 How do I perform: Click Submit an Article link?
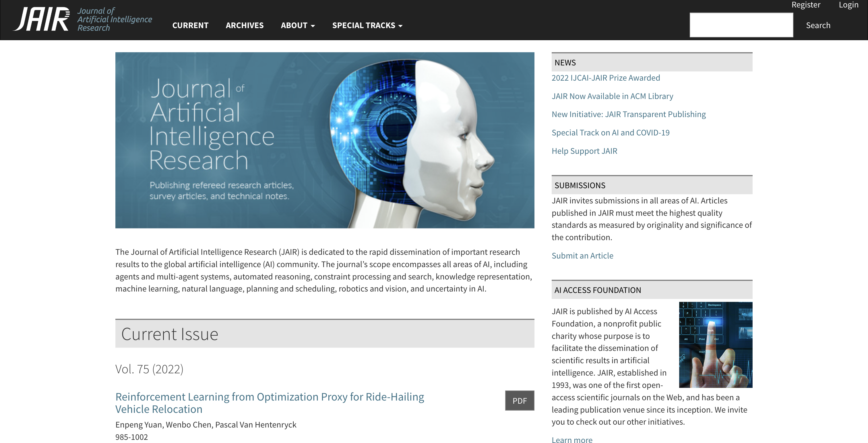pyautogui.click(x=582, y=256)
